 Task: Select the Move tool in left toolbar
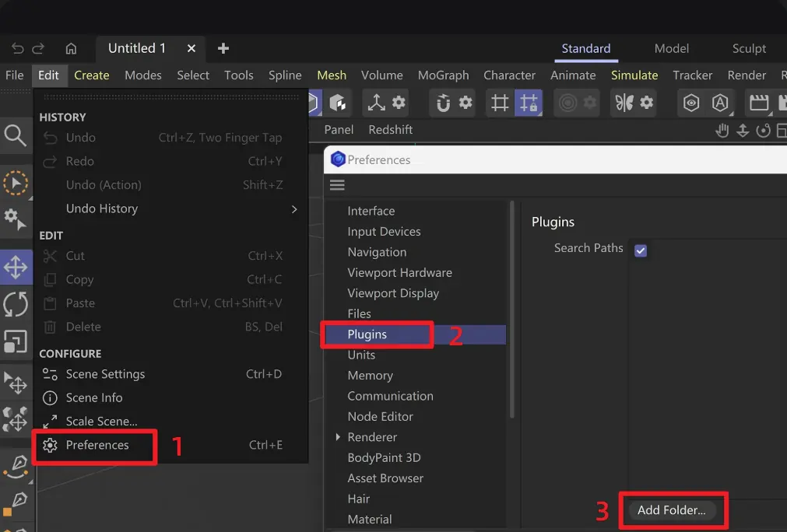pyautogui.click(x=16, y=267)
